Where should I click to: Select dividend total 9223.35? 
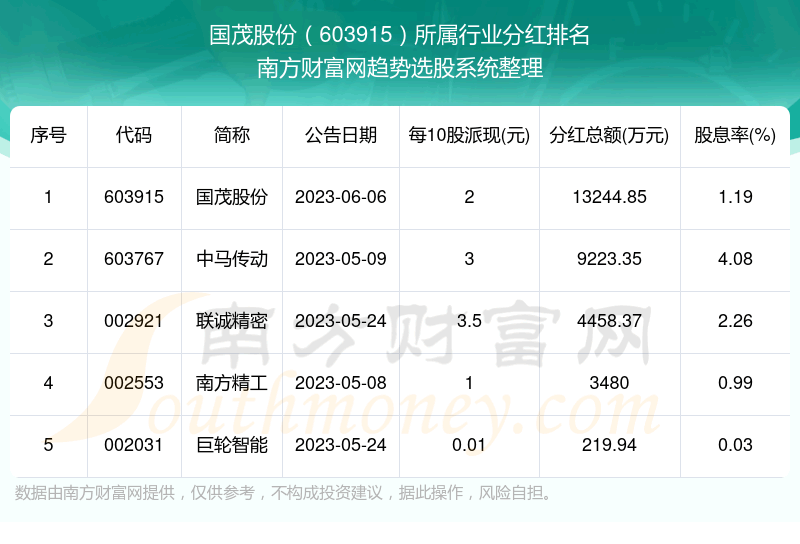609,259
